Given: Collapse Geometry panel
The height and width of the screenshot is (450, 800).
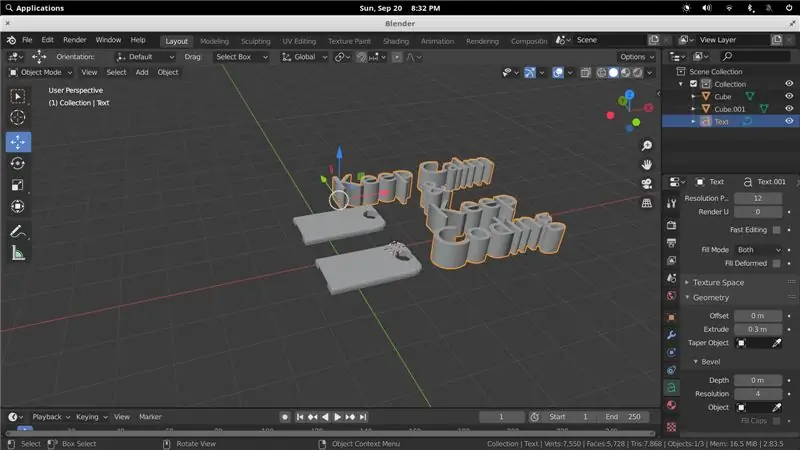Looking at the screenshot, I should coord(711,297).
